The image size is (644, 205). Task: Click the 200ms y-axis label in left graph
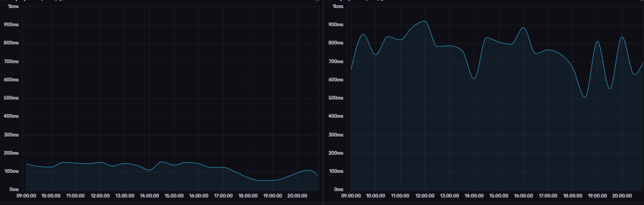pos(11,153)
